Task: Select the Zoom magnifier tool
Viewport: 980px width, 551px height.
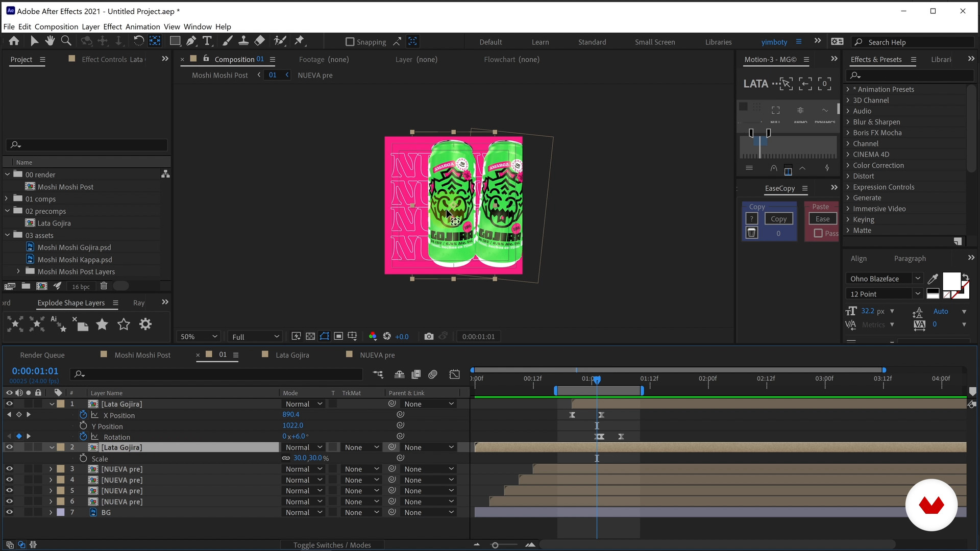Action: 66,41
